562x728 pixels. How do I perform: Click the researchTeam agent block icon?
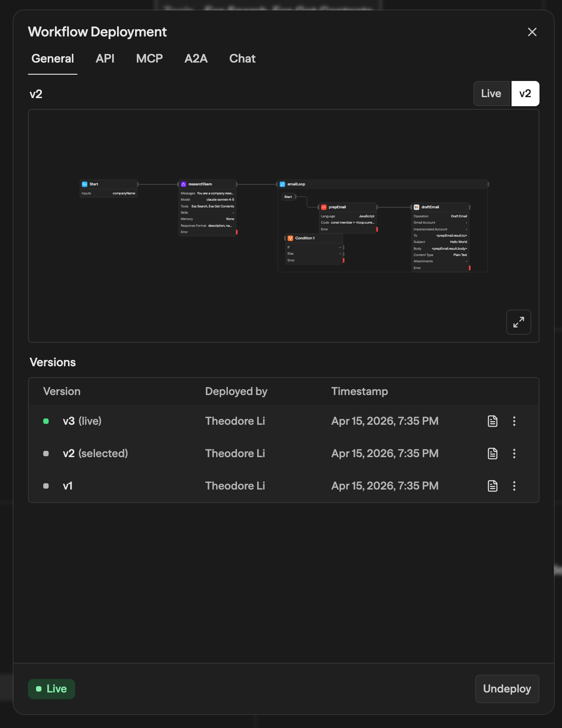183,184
